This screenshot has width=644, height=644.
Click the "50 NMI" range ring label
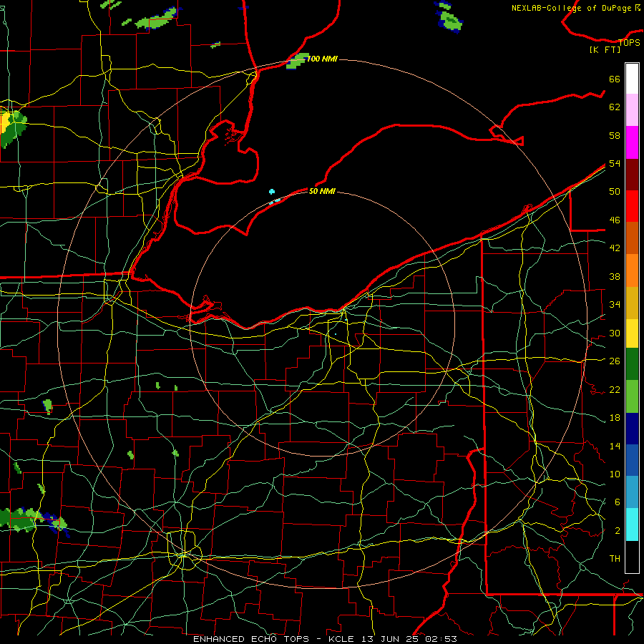click(x=322, y=191)
